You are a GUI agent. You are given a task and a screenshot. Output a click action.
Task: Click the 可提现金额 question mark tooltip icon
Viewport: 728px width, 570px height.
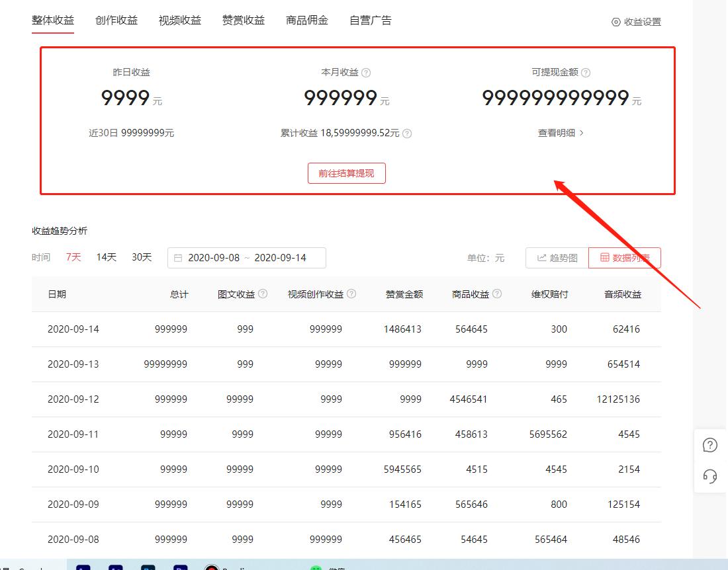[585, 72]
